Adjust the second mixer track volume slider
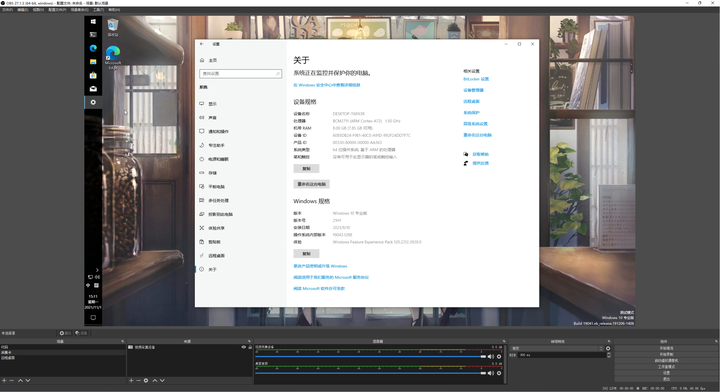Viewport: 720px width, 392px height. click(x=371, y=373)
